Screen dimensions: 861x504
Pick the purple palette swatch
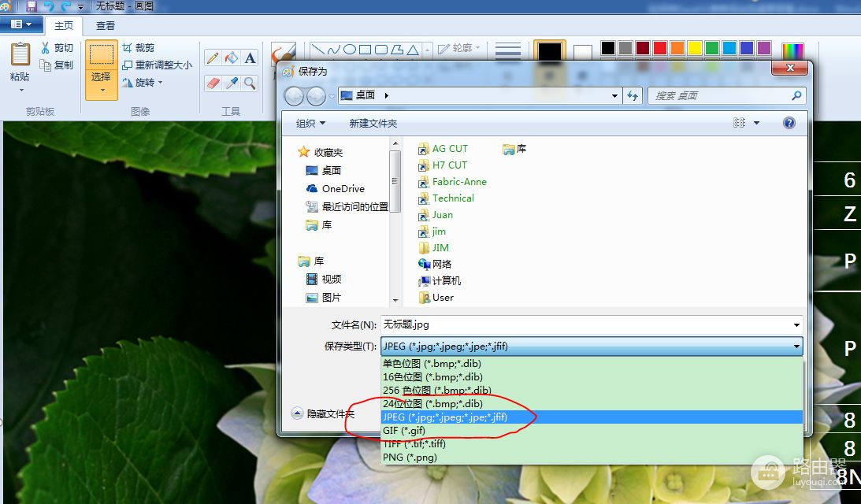764,48
